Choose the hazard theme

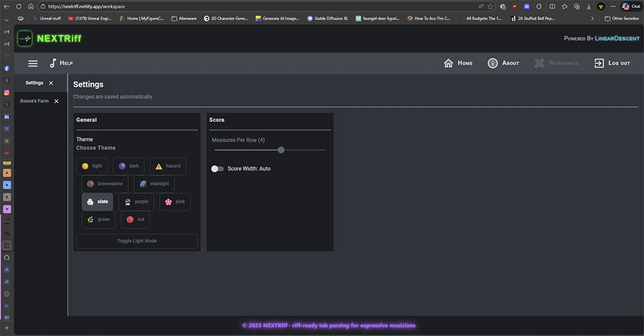point(167,166)
